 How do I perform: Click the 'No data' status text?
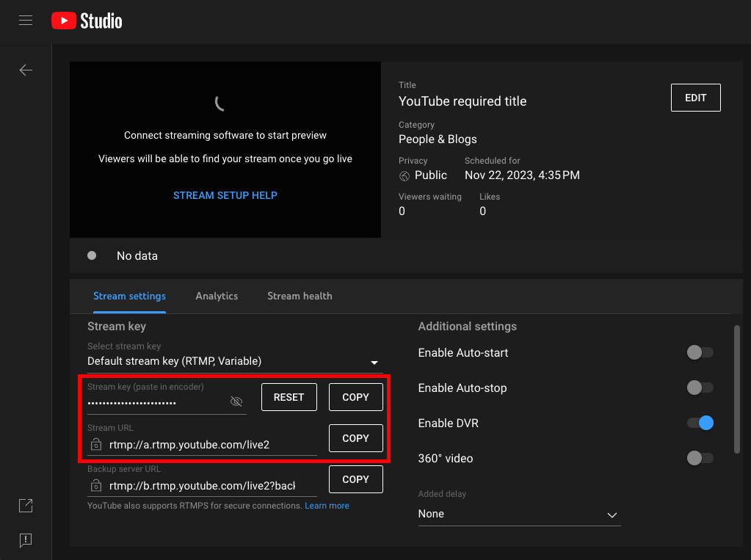coord(137,256)
